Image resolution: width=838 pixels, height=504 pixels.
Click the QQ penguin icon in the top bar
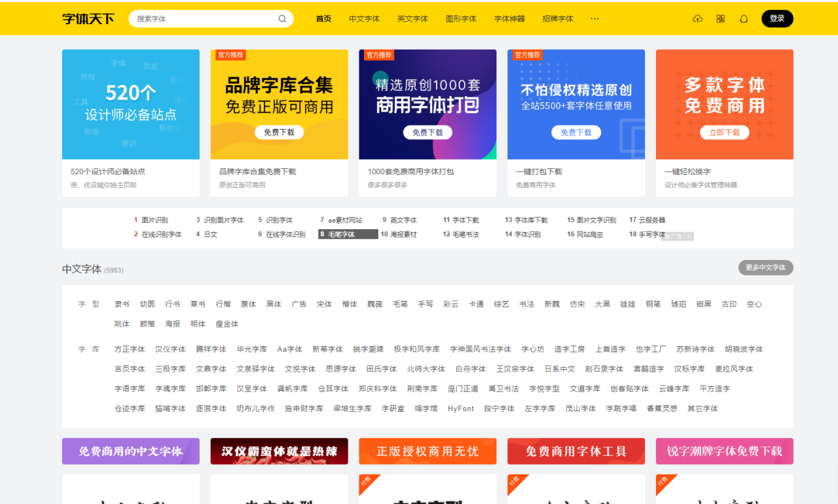coord(744,19)
